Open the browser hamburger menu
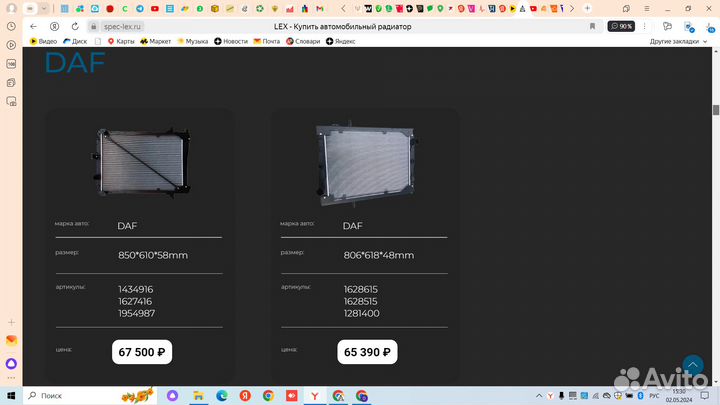This screenshot has height=405, width=720. (647, 9)
